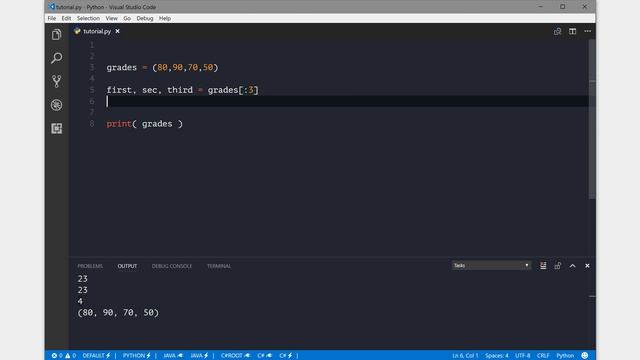
Task: Maximize the Visual Studio Code window
Action: pos(562,7)
